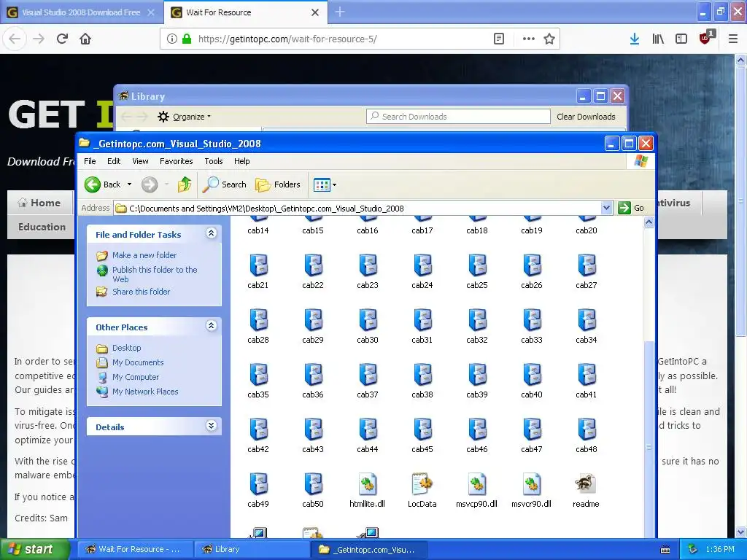Select the msvcr90.dll file icon
The width and height of the screenshot is (747, 560).
(x=532, y=484)
